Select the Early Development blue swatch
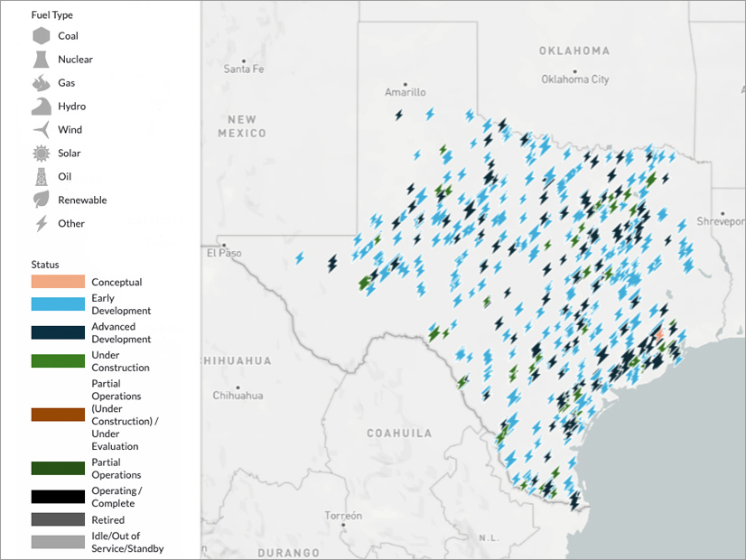This screenshot has height=560, width=746. point(56,304)
